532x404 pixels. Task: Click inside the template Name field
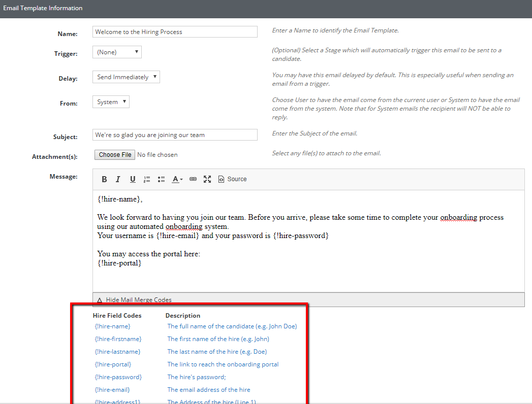pyautogui.click(x=175, y=31)
